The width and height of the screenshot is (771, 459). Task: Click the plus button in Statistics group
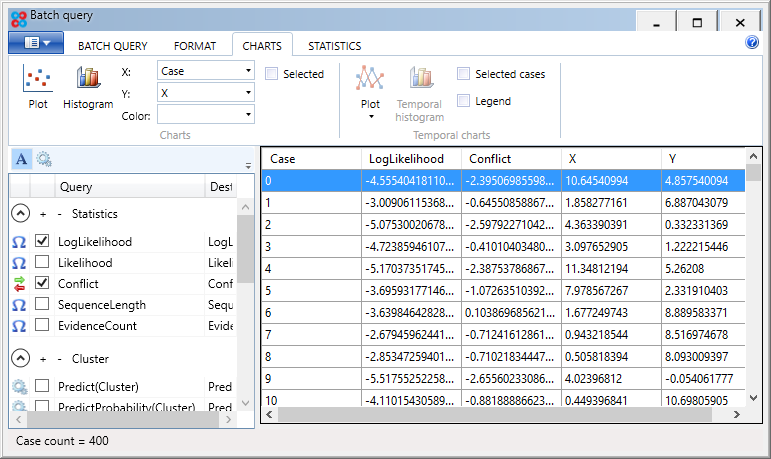pos(43,214)
